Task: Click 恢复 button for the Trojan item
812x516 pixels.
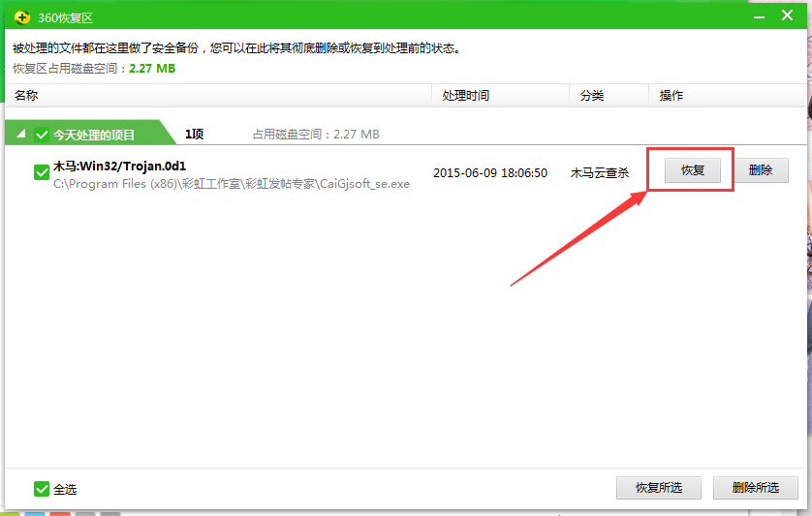Action: (x=693, y=170)
